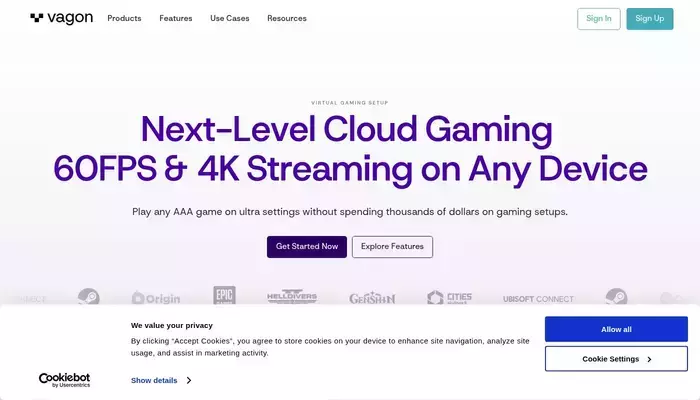The height and width of the screenshot is (400, 700).
Task: Click the Sign In button
Action: tap(599, 19)
